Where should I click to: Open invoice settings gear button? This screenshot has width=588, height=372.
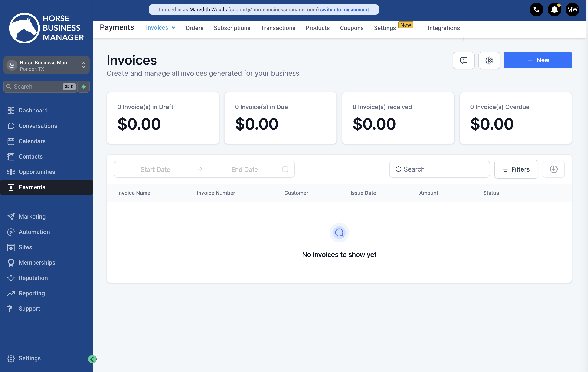tap(489, 60)
